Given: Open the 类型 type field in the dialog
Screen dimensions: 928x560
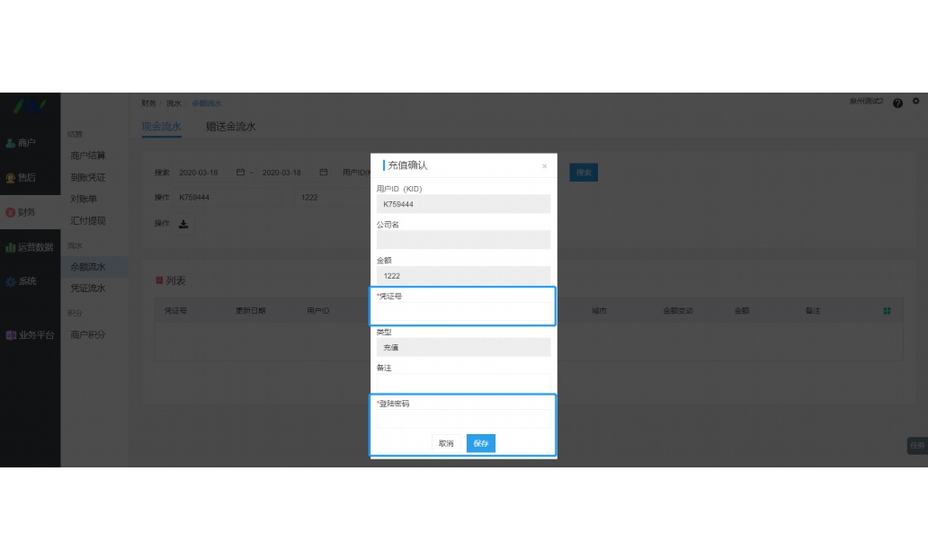Looking at the screenshot, I should pos(462,346).
